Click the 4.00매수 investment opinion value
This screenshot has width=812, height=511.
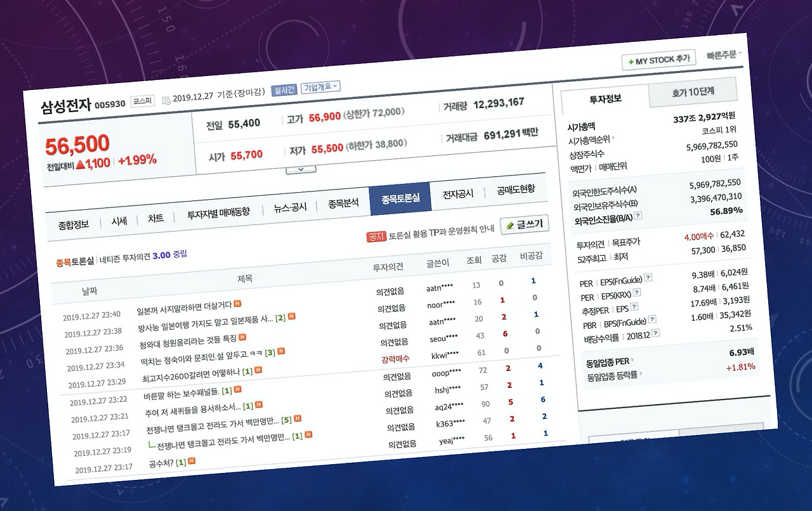699,236
